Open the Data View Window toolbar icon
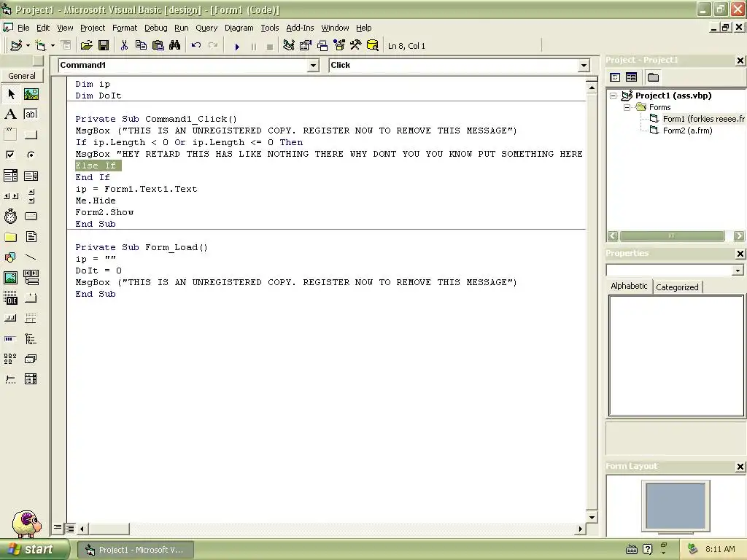This screenshot has width=747, height=560. [373, 46]
